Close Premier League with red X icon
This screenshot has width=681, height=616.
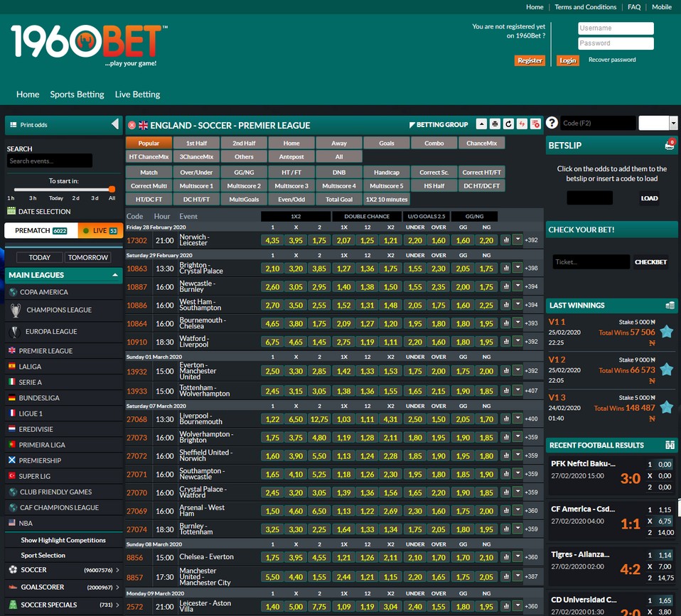tap(132, 126)
